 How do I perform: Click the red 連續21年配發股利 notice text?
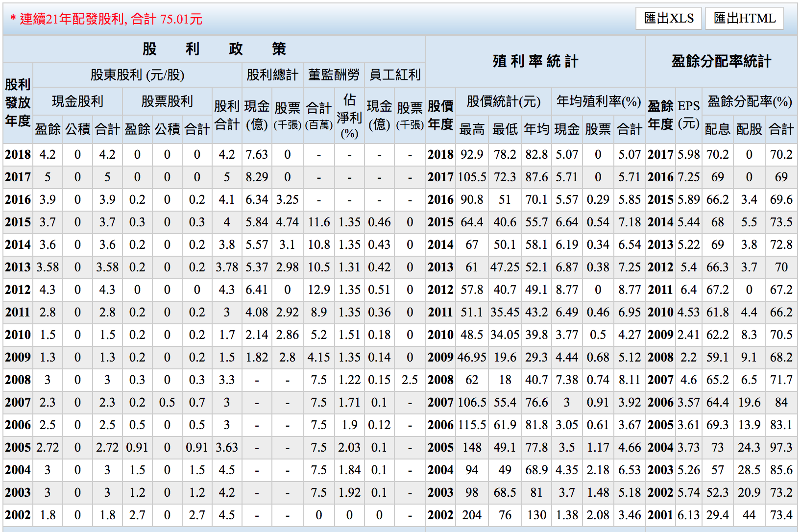[x=106, y=19]
